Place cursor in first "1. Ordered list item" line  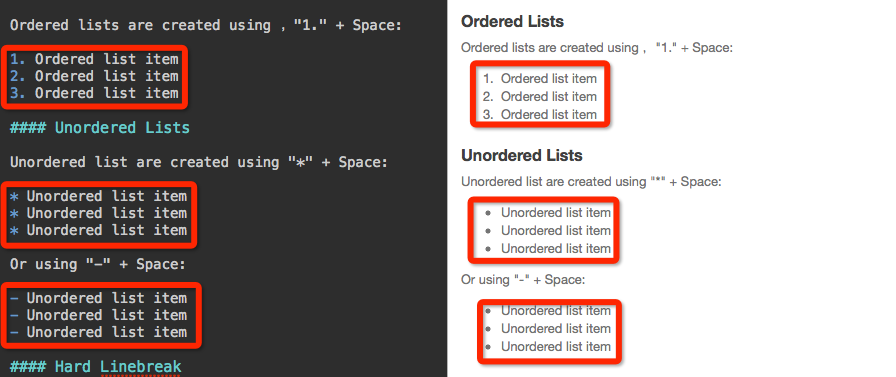94,59
